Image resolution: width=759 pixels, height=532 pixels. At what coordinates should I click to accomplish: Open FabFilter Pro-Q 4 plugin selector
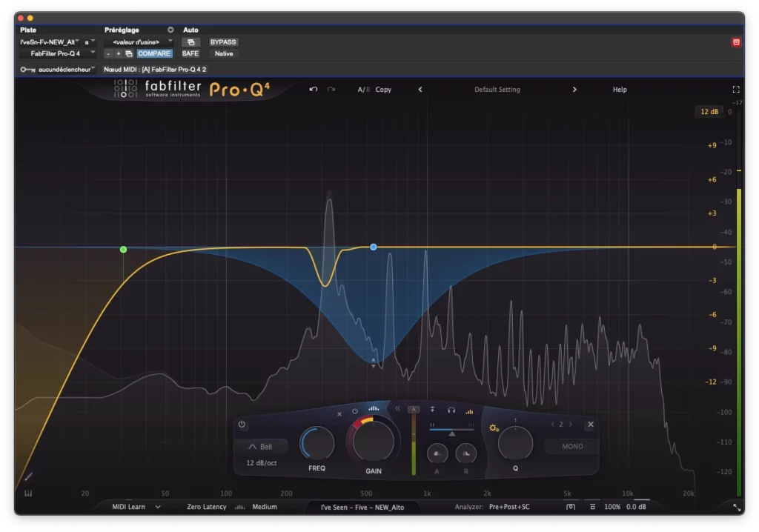tap(57, 54)
